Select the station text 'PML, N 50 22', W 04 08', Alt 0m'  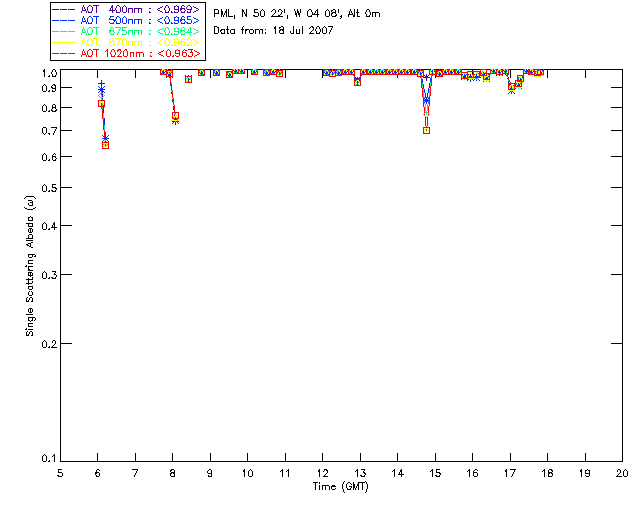tap(297, 13)
